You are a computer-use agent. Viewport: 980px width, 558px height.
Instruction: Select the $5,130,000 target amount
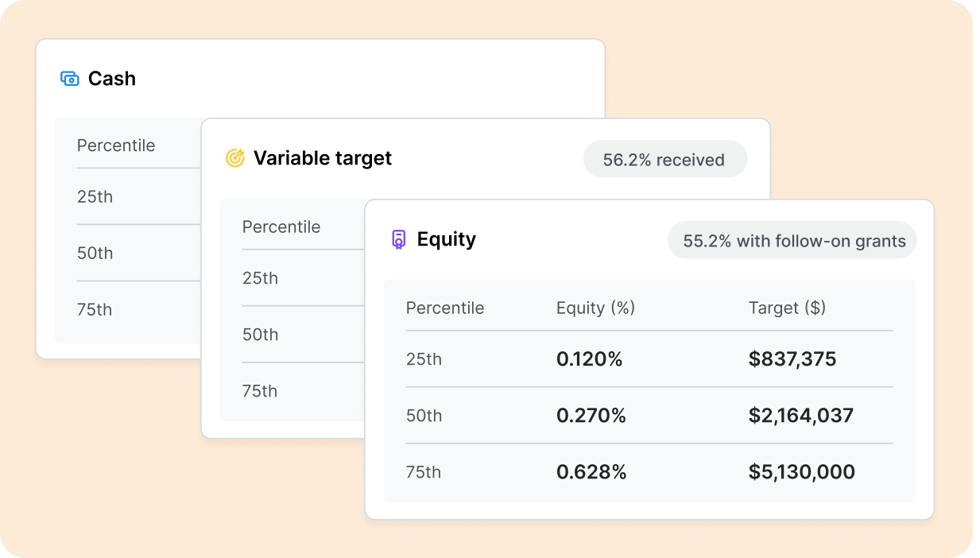click(x=800, y=472)
